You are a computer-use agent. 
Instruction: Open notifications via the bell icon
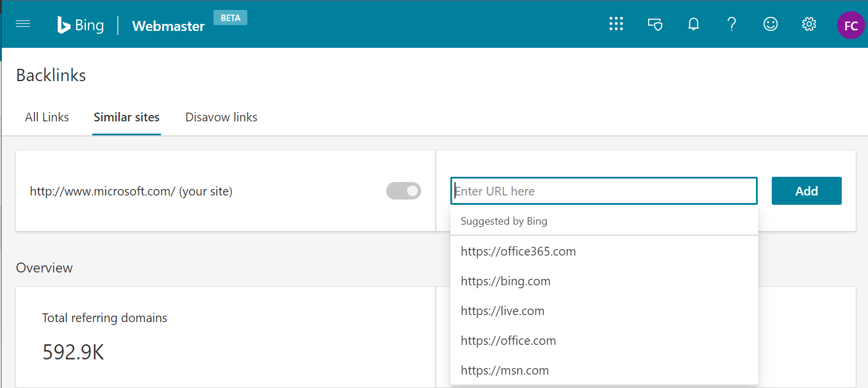coord(693,24)
